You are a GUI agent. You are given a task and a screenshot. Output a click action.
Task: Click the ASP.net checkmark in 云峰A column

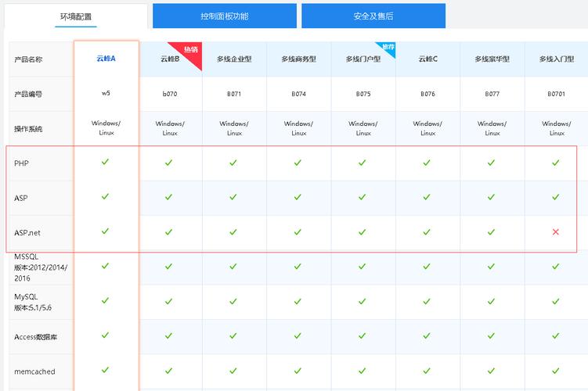tap(105, 231)
